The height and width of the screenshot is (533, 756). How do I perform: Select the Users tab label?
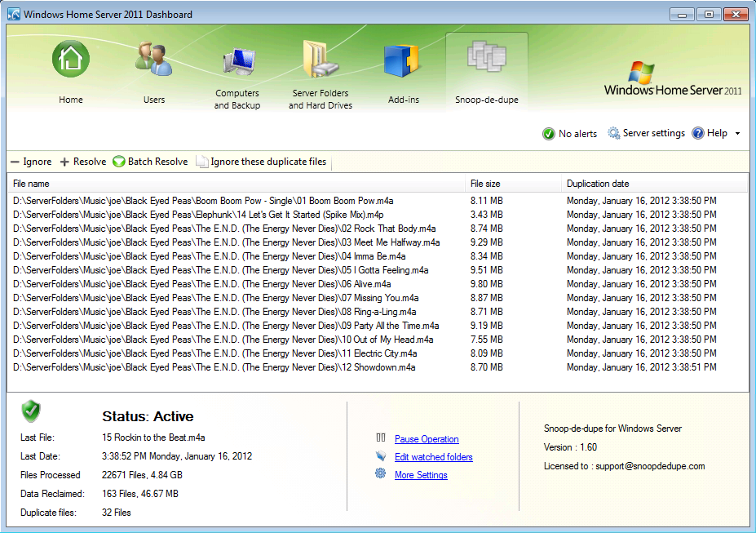tap(154, 100)
